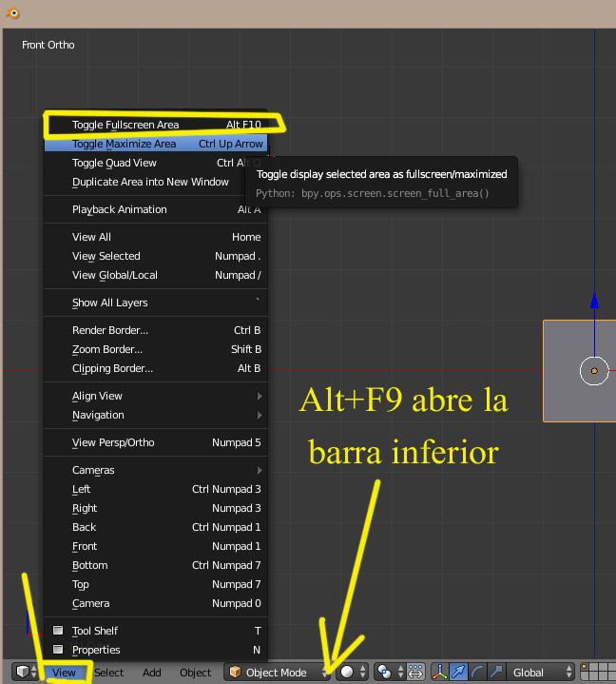
Task: Open the pivot point selector
Action: pyautogui.click(x=390, y=672)
